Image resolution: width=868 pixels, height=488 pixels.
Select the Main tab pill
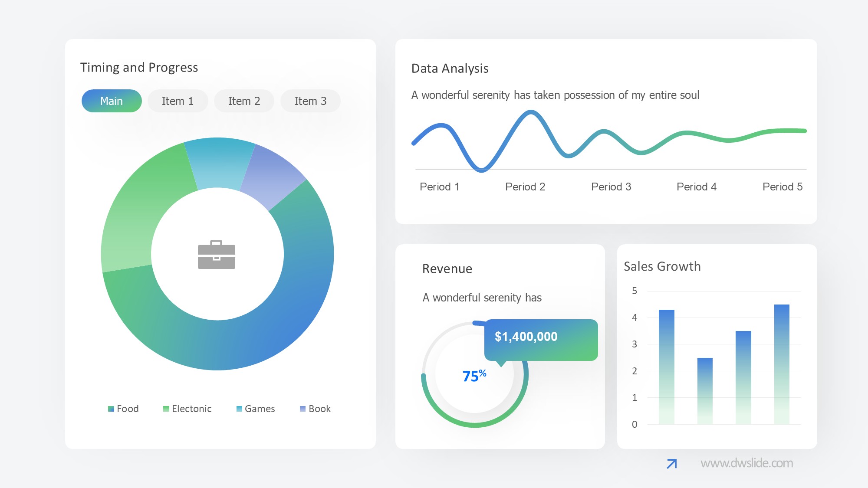coord(112,101)
